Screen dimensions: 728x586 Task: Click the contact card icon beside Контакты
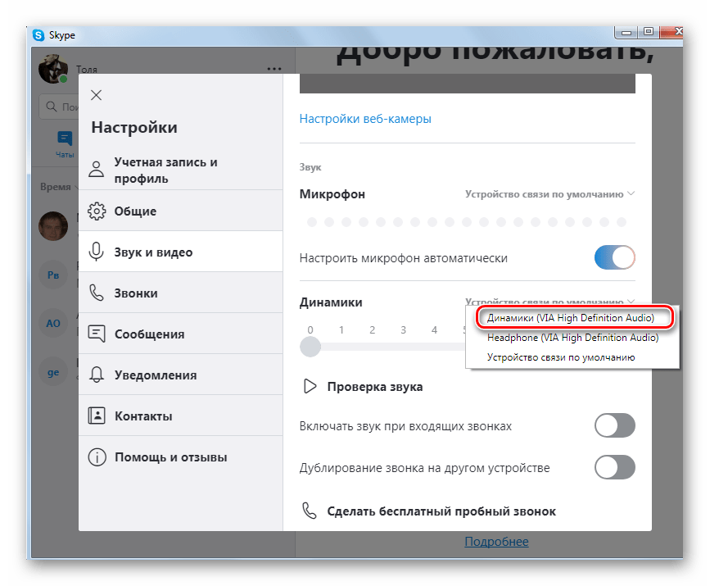point(97,416)
